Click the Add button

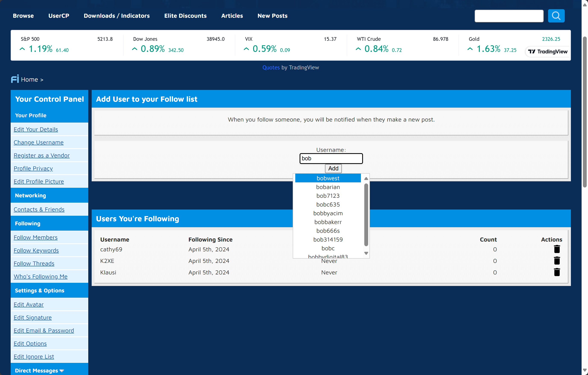coord(333,168)
